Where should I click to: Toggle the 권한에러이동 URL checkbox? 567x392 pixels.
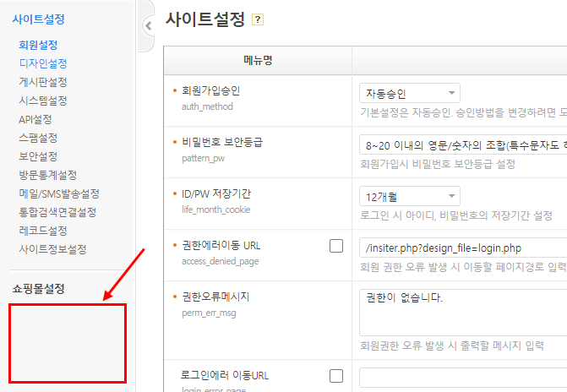point(336,247)
